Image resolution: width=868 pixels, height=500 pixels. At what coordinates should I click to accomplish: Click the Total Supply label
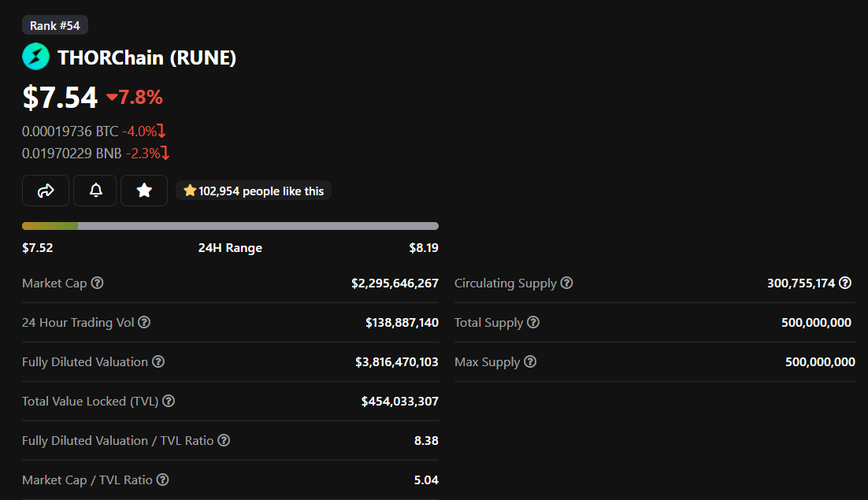(489, 323)
